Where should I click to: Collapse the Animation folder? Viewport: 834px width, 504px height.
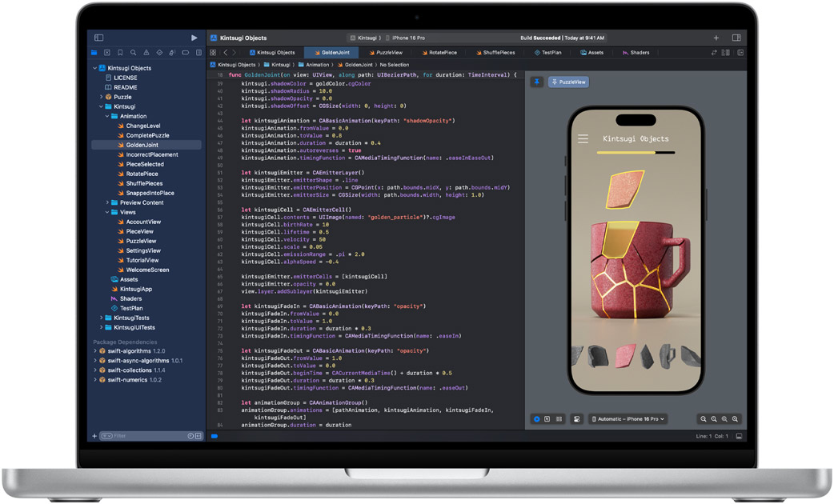pos(106,116)
